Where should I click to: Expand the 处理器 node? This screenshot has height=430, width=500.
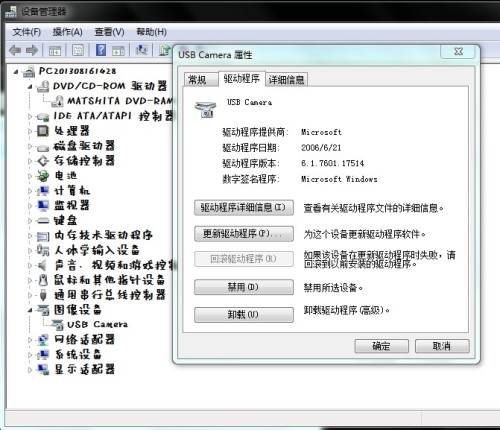tap(30, 131)
